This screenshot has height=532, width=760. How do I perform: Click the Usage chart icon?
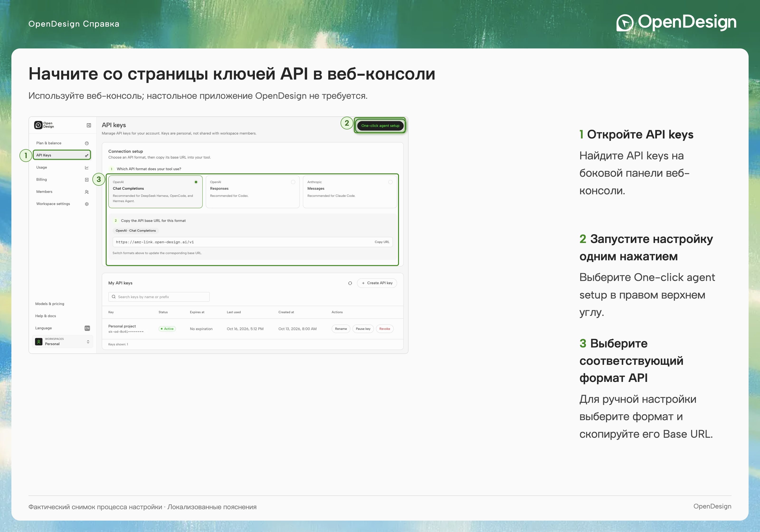point(87,167)
